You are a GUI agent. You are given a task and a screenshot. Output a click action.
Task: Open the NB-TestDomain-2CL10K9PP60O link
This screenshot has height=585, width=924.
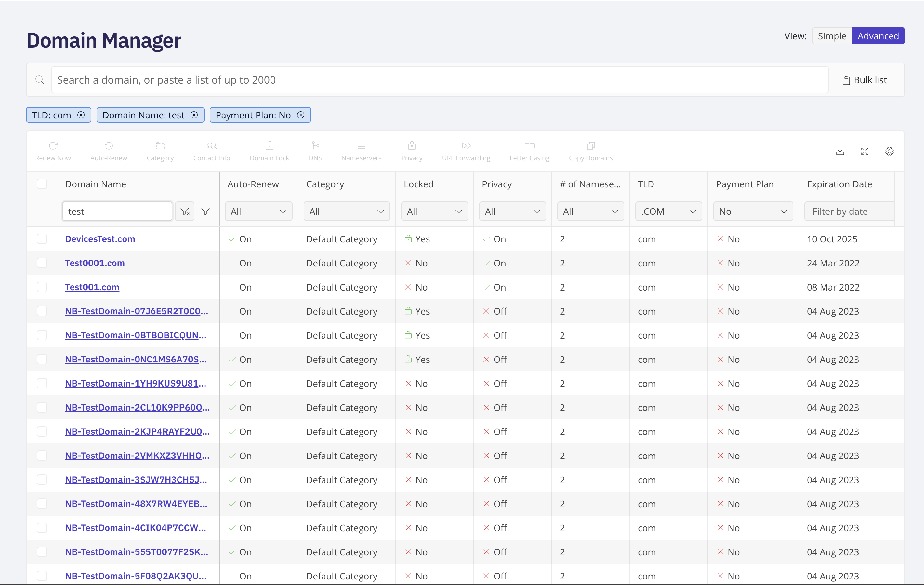138,408
